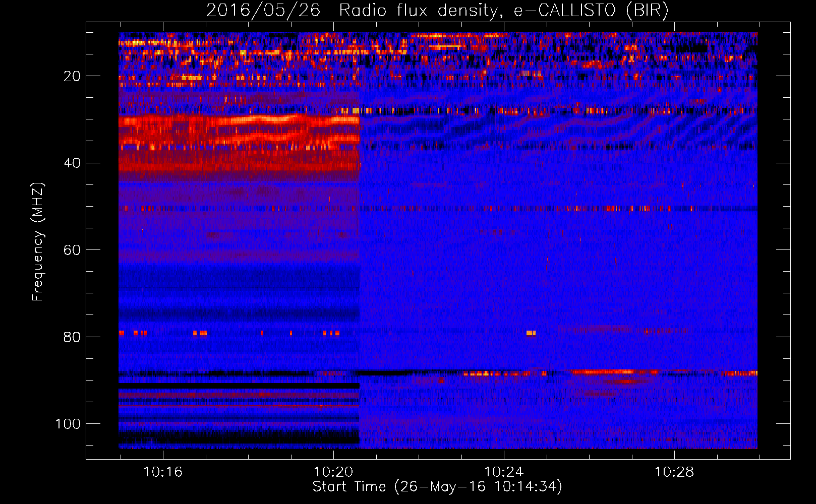
Task: Click the 80 MHz frequency tick label
Action: coord(72,337)
